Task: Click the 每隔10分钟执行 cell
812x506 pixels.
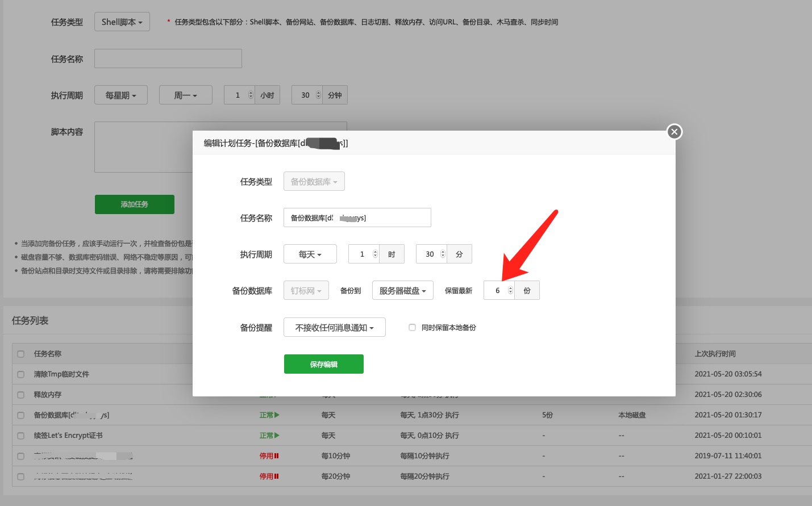Action: [x=424, y=456]
